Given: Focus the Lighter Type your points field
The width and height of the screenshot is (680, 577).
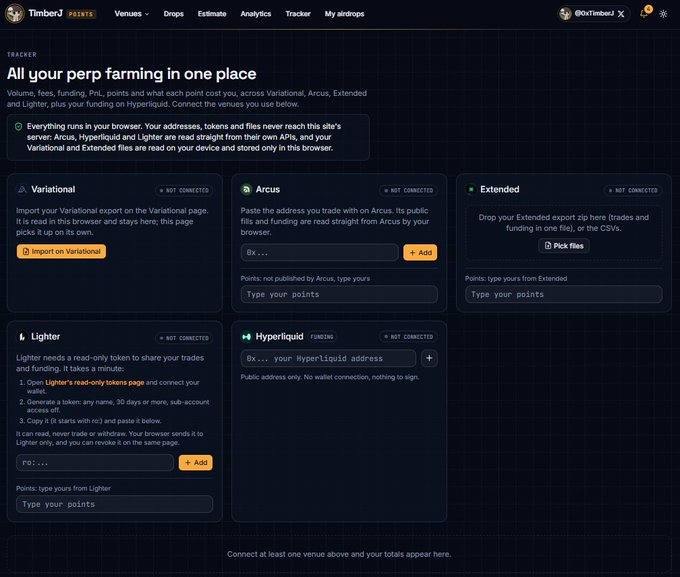Looking at the screenshot, I should (114, 504).
